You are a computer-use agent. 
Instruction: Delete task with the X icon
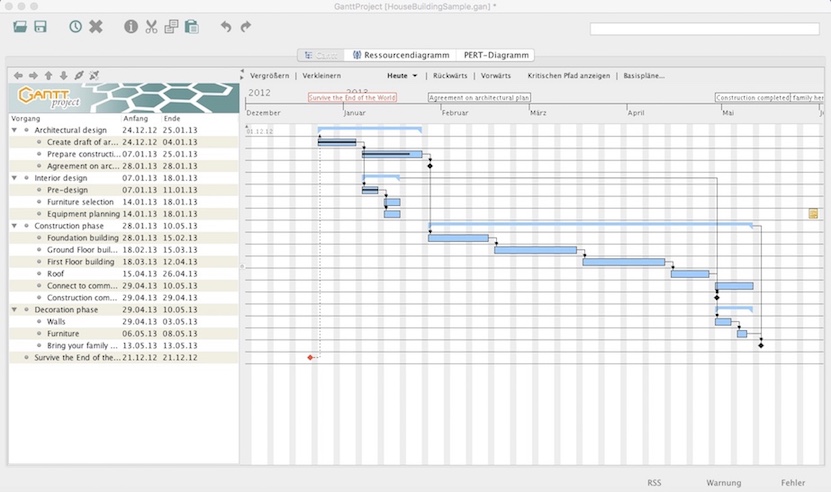click(x=96, y=26)
